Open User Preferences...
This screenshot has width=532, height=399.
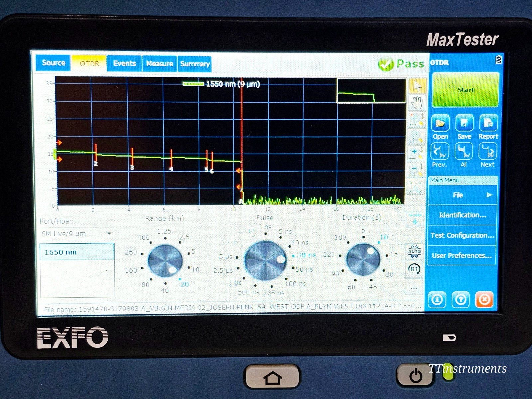[x=463, y=256]
